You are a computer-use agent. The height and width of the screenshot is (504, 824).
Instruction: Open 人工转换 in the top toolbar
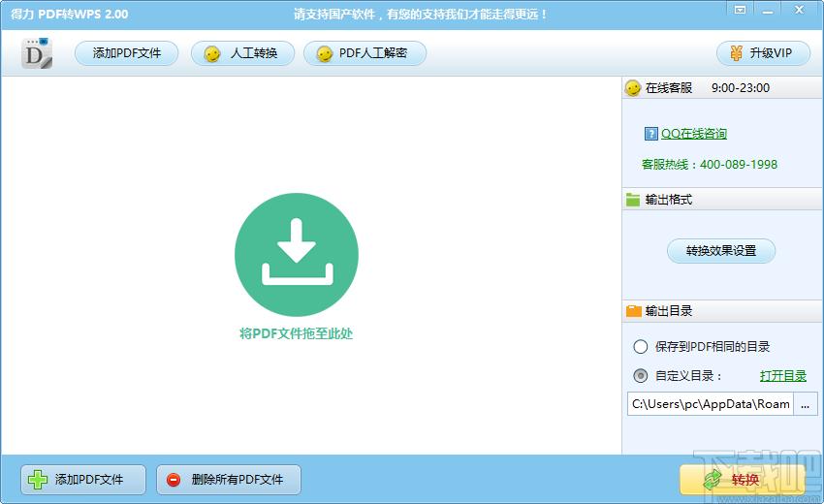coord(242,53)
